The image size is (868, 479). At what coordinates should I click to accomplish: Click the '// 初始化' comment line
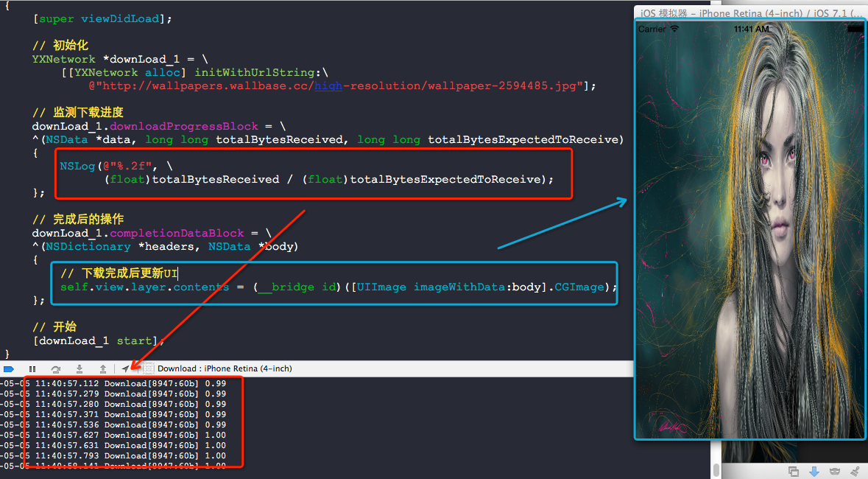click(x=60, y=46)
